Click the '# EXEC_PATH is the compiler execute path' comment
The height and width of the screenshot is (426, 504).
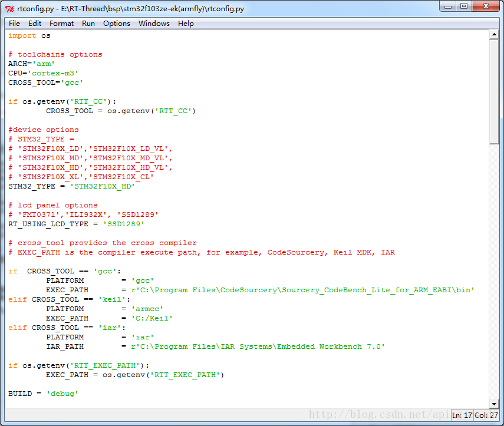point(202,252)
